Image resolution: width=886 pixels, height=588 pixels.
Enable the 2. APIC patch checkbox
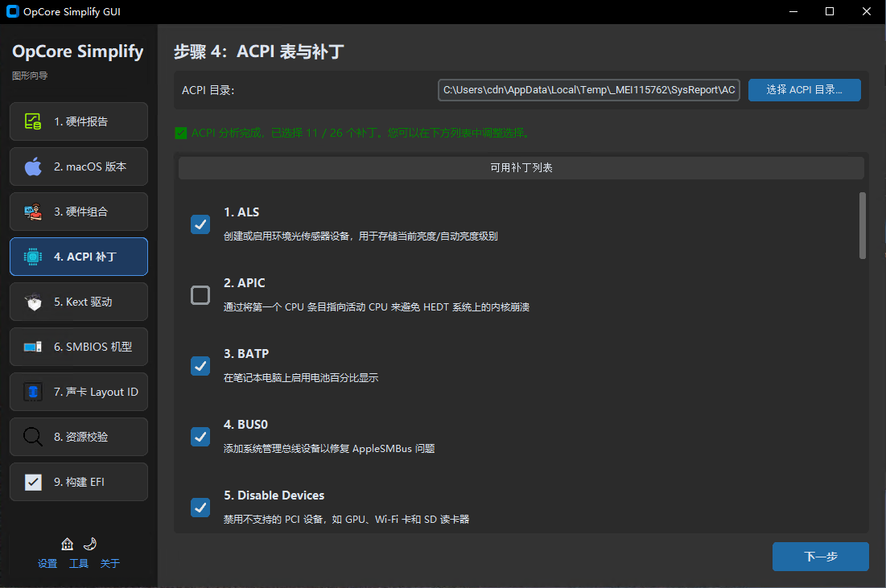pos(200,295)
